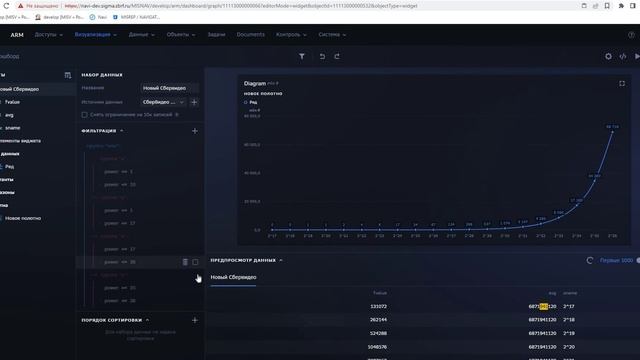Open the Система menu
The image size is (640, 360).
332,35
